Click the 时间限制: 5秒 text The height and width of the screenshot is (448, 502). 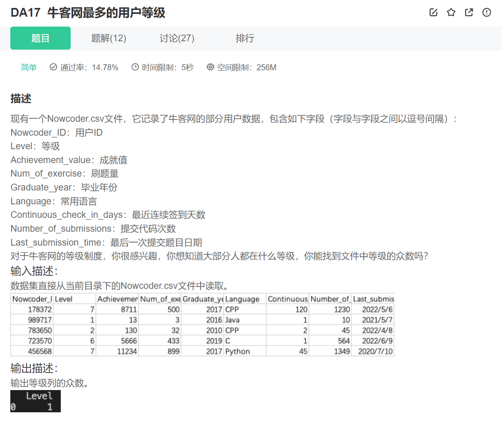[168, 67]
